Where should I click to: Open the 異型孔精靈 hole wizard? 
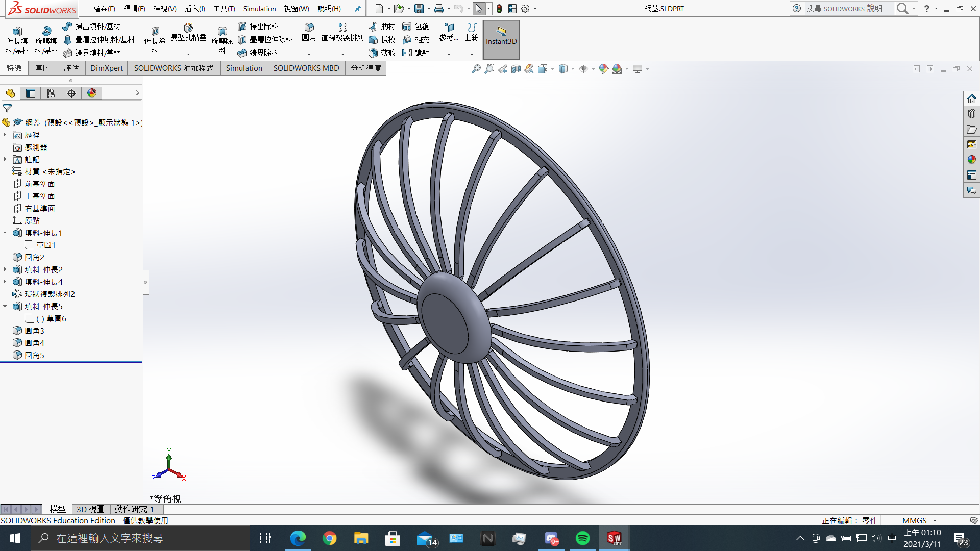coord(188,33)
